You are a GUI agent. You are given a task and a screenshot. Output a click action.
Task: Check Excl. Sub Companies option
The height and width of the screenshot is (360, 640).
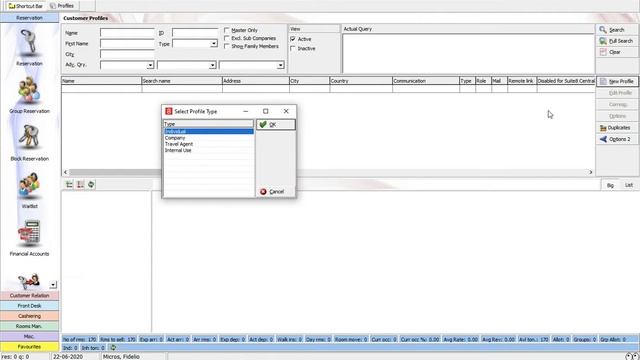click(227, 38)
